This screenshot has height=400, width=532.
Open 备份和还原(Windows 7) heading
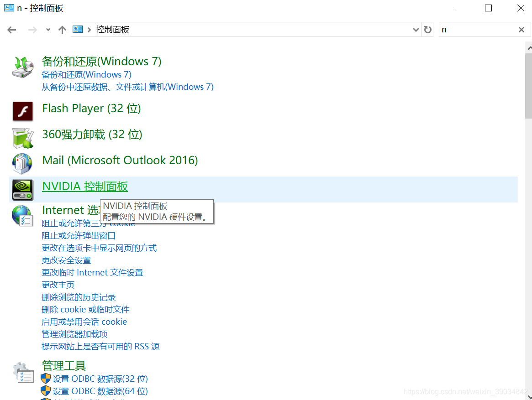pos(102,62)
